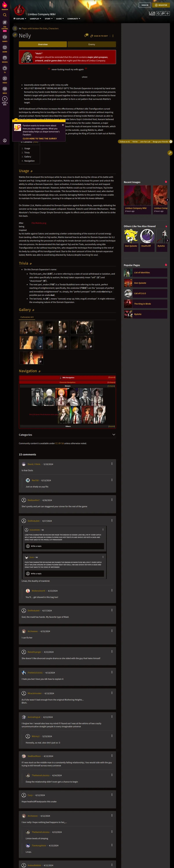This screenshot has height=868, width=174.
Task: Collapse the Others Like You Also Viewed section
Action: [x=166, y=226]
